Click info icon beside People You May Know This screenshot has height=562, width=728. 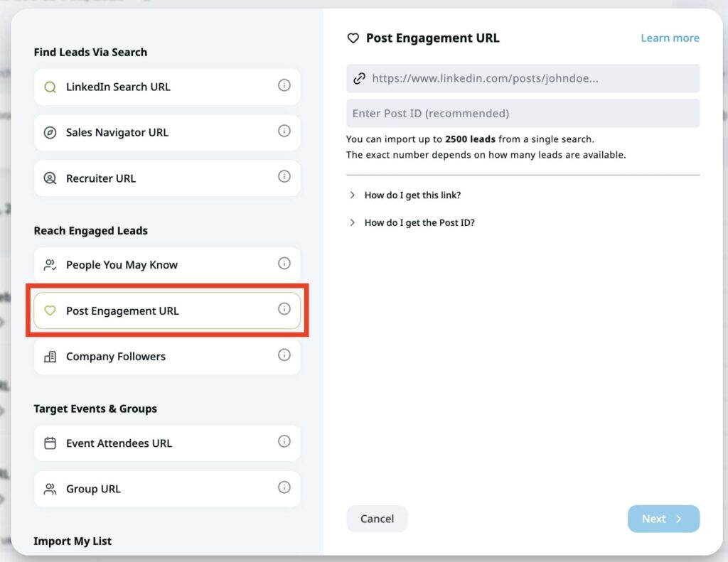click(284, 264)
